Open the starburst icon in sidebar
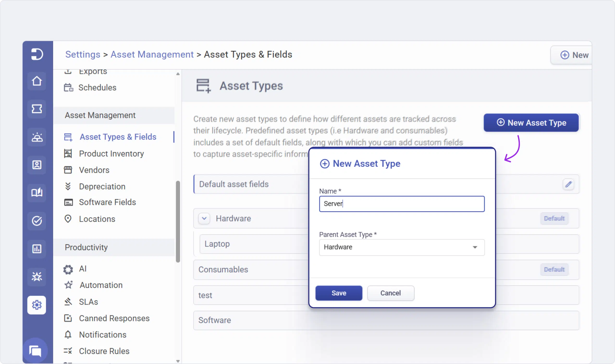Image resolution: width=615 pixels, height=364 pixels. 37,277
